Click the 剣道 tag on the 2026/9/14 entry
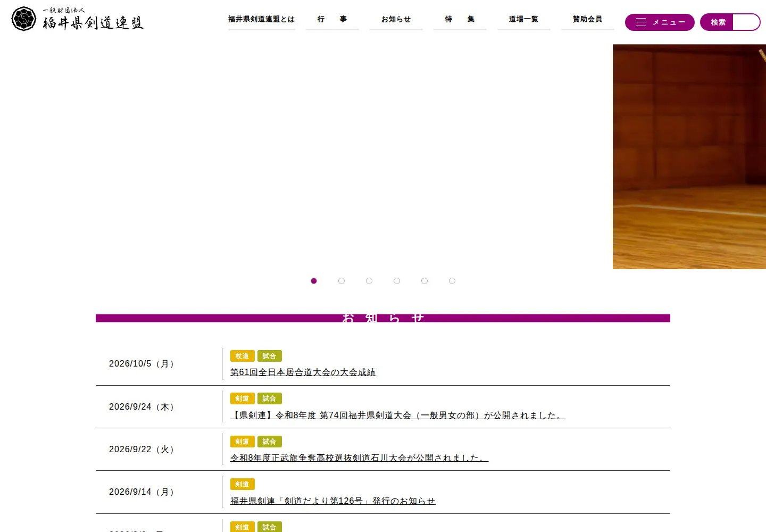766x532 pixels. point(243,484)
